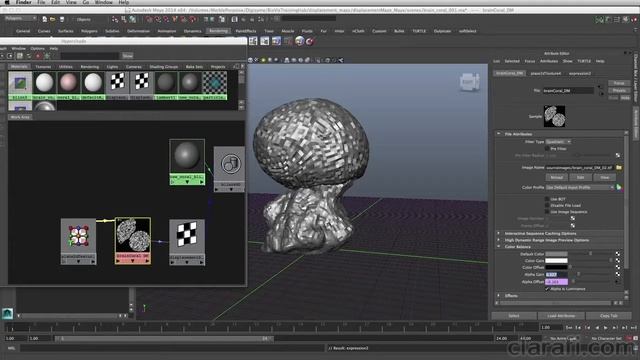The image size is (640, 360).
Task: Select the Polygons shelf tab
Action: (x=89, y=31)
